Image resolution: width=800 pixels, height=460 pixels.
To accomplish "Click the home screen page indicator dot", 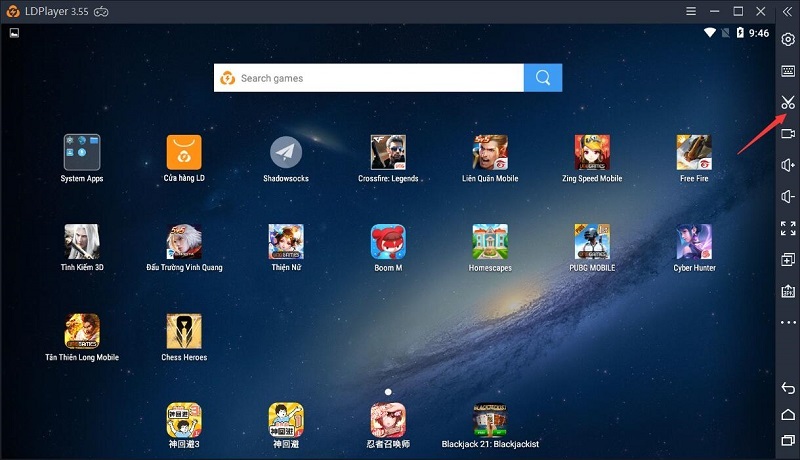I will [x=388, y=392].
